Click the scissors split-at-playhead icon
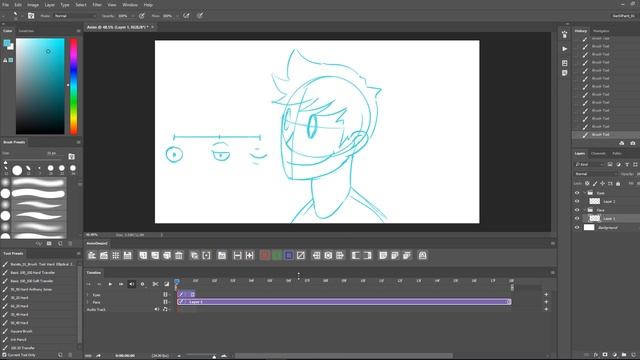Viewport: 640px width, 360px height. click(x=156, y=284)
